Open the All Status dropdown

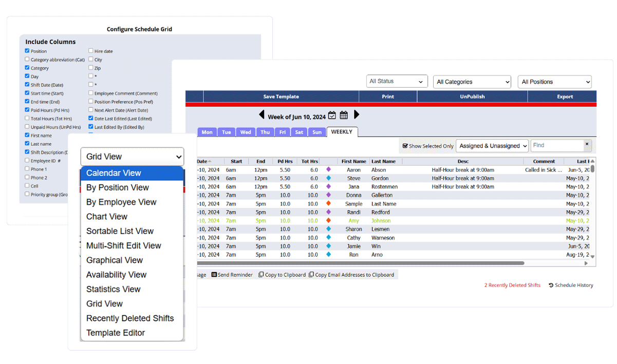coord(397,81)
